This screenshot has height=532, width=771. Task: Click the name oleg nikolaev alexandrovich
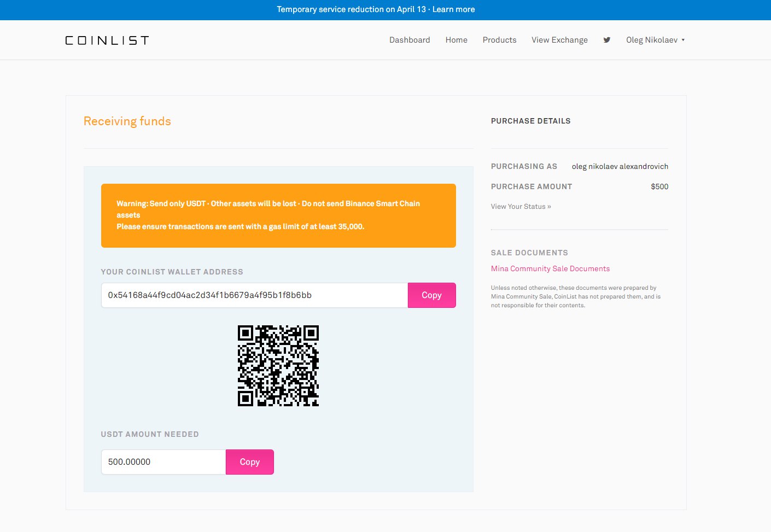click(x=620, y=166)
